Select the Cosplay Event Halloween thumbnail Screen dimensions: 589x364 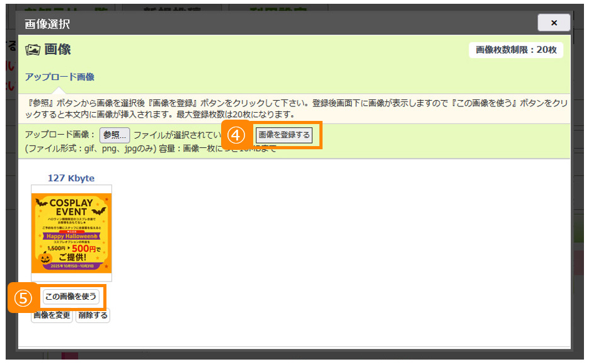click(x=71, y=232)
